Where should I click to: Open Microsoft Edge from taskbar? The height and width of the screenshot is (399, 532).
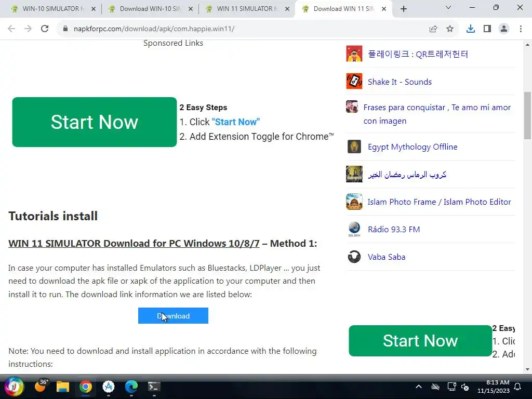click(x=131, y=387)
